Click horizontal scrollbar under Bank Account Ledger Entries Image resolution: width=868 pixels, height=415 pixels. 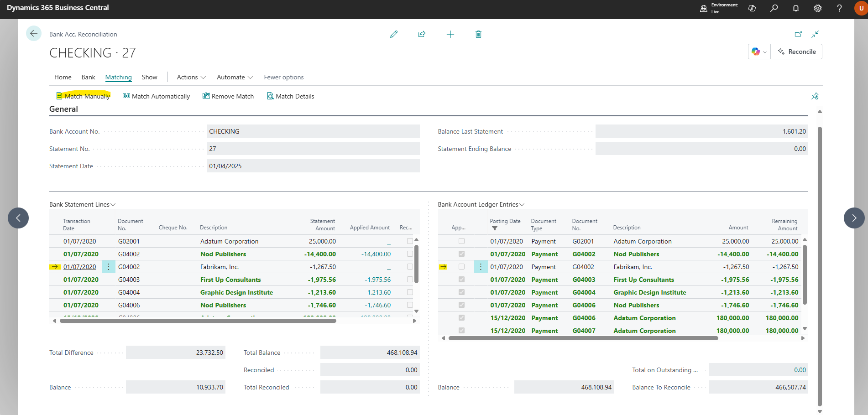pyautogui.click(x=583, y=338)
